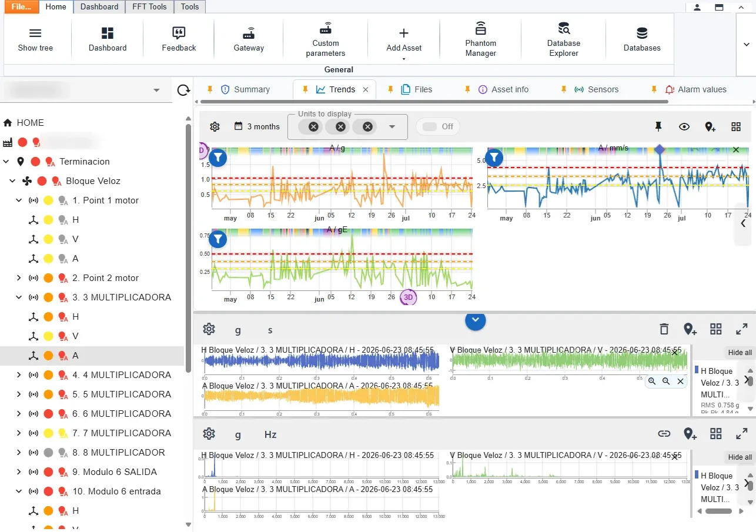Viewport: 756px width, 532px height.
Task: Toggle the pin on Alarm values tab
Action: tap(654, 89)
